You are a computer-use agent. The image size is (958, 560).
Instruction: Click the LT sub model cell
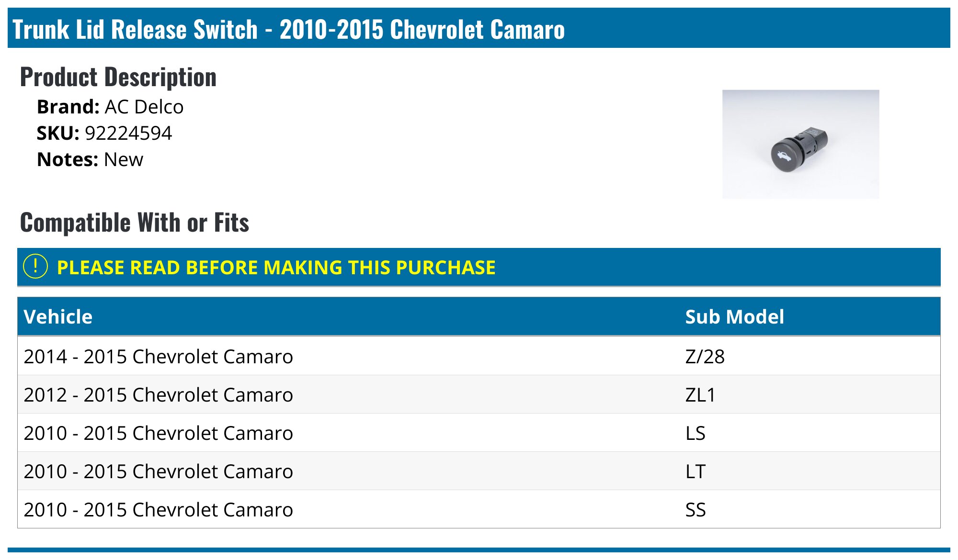(x=695, y=471)
